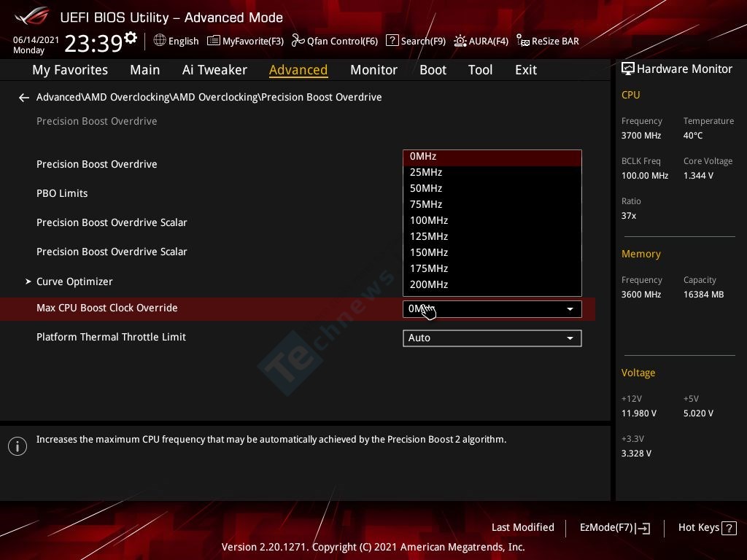Open the My Favorites tab
This screenshot has width=747, height=560.
(70, 70)
